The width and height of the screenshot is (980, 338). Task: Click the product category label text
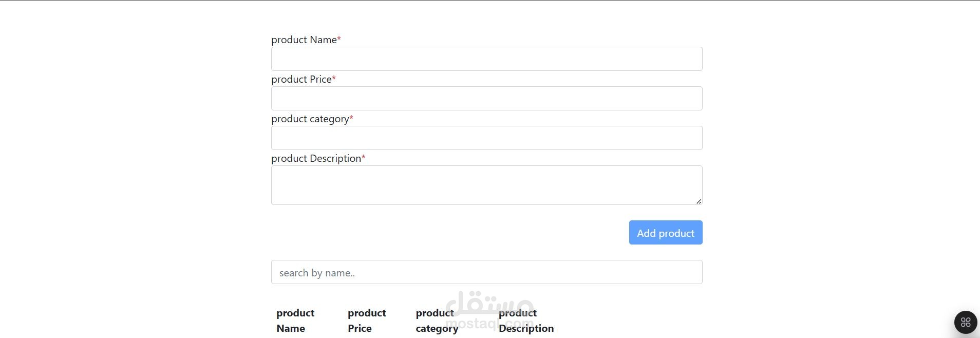310,119
